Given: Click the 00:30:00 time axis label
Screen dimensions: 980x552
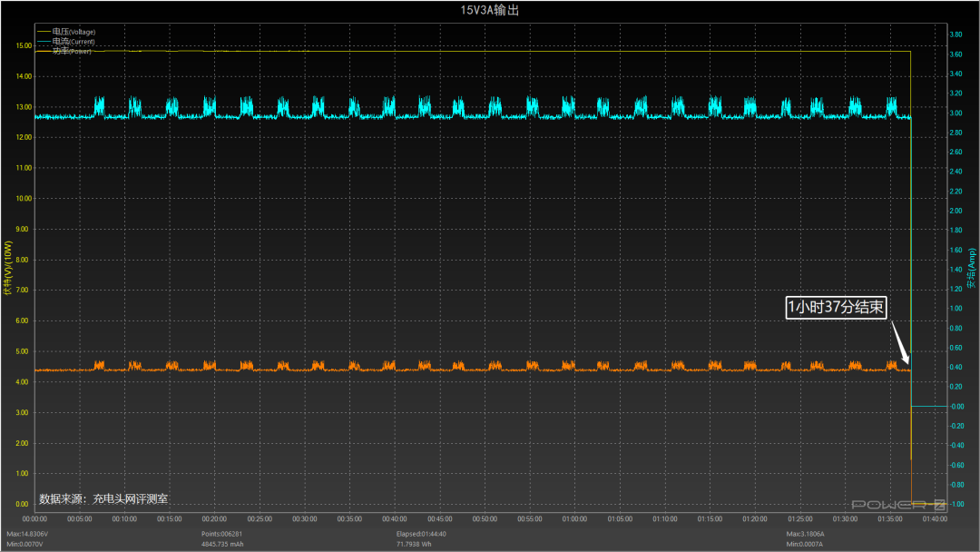Looking at the screenshot, I should point(305,519).
